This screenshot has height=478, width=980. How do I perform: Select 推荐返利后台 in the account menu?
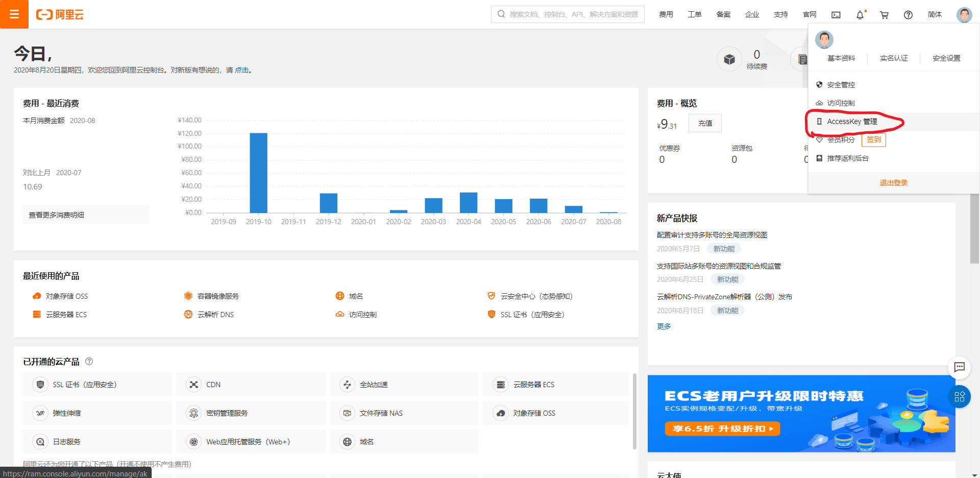(x=893, y=158)
